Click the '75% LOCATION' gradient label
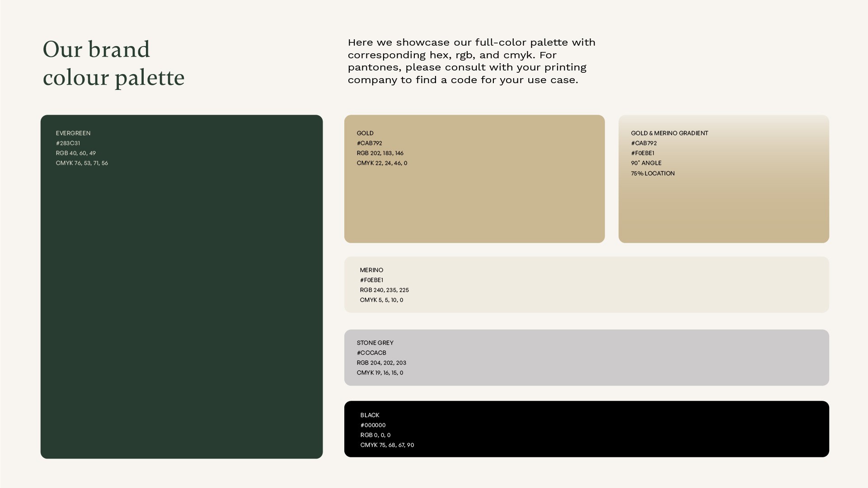The image size is (868, 488). pyautogui.click(x=652, y=174)
